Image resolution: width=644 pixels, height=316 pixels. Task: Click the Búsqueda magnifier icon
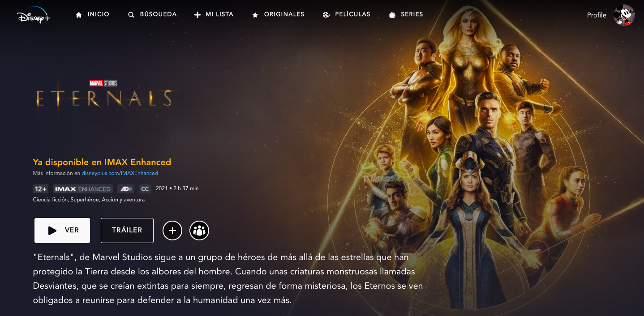[x=131, y=15]
